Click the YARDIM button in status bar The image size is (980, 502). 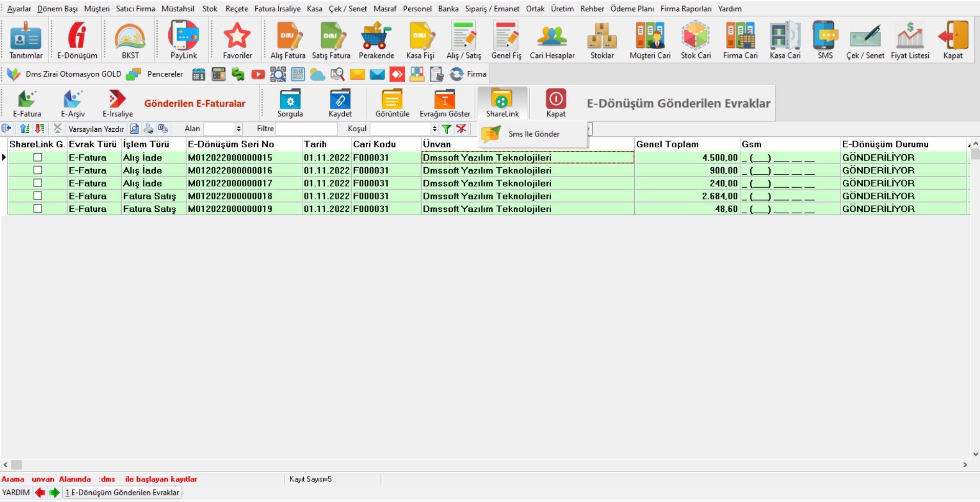pyautogui.click(x=16, y=492)
